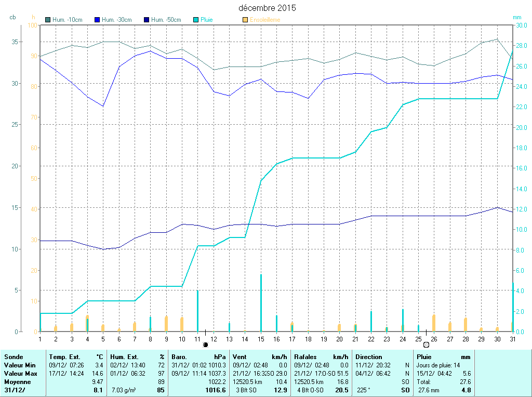This screenshot has width=532, height=397.
Task: Click the 'cb' label on the left axis
Action: [12, 17]
